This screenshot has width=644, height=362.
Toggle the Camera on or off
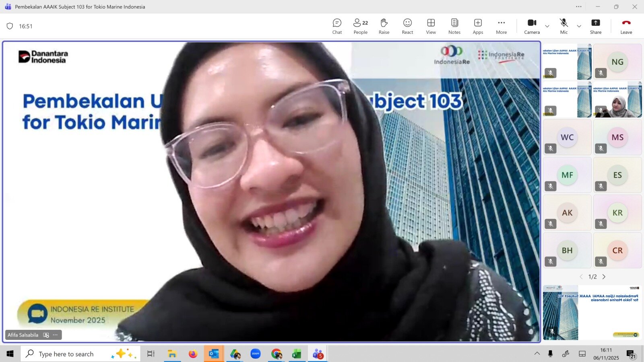point(532,26)
